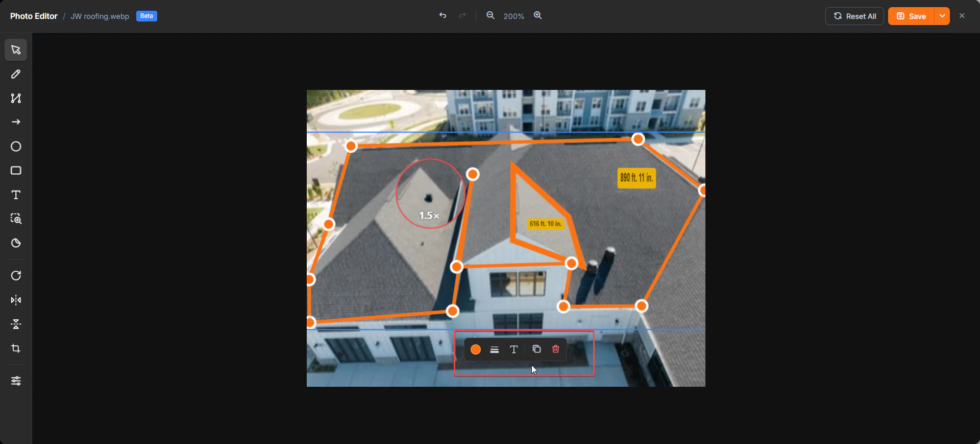Click the Save button
The height and width of the screenshot is (444, 980).
(x=911, y=16)
